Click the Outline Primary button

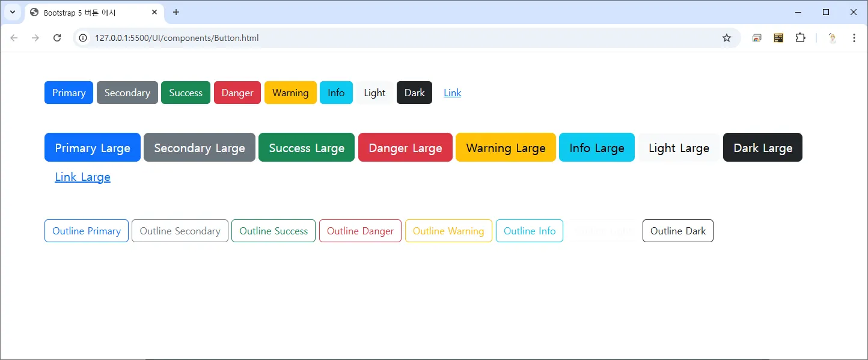click(x=87, y=231)
